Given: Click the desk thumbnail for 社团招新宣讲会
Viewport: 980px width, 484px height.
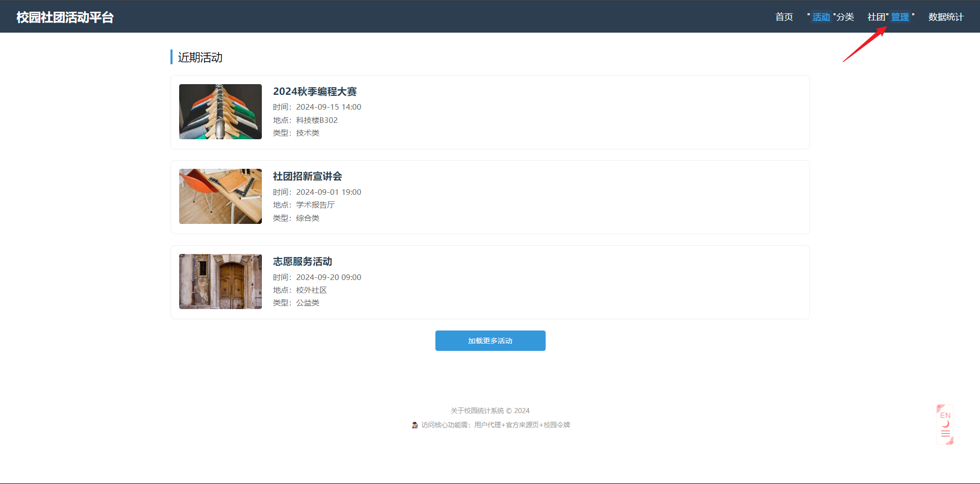Looking at the screenshot, I should (220, 196).
